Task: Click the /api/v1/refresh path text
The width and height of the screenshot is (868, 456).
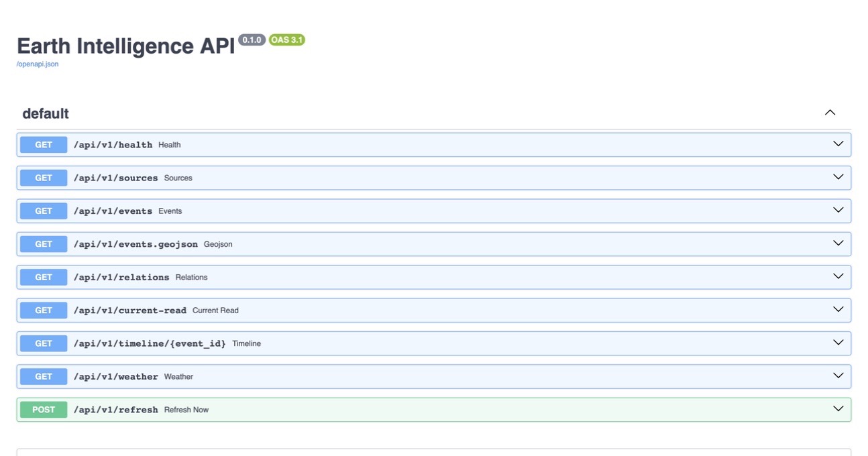Action: tap(116, 410)
